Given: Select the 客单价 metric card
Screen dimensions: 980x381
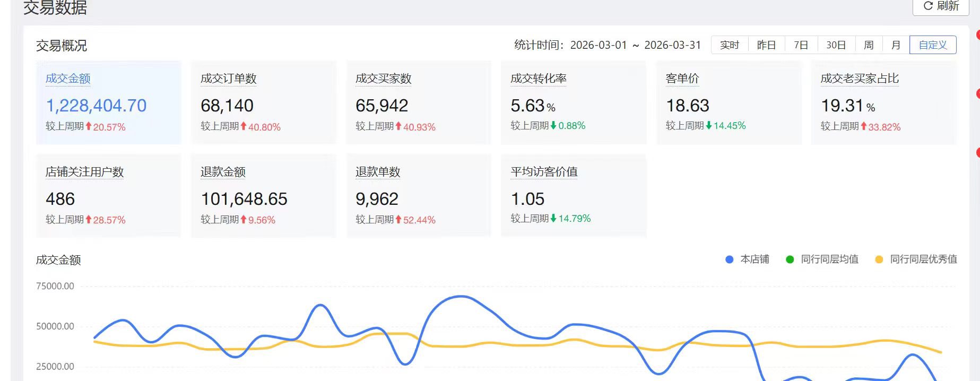Looking at the screenshot, I should tap(729, 102).
